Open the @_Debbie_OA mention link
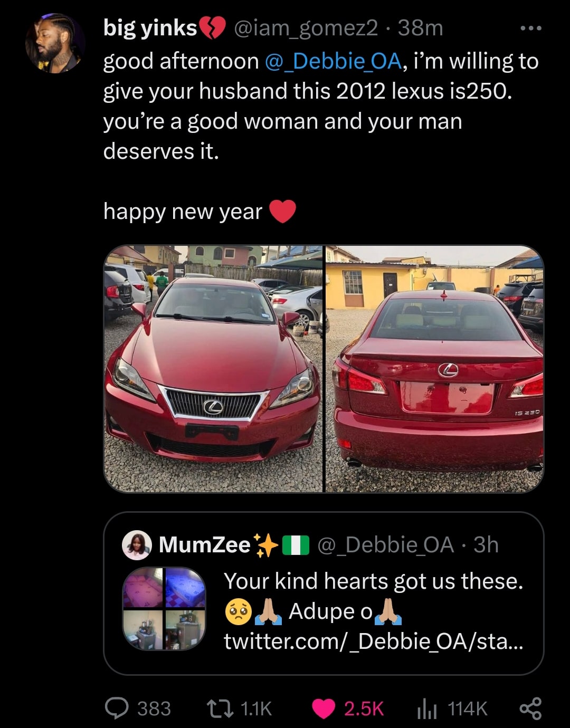Image resolution: width=570 pixels, height=728 pixels. [x=332, y=61]
